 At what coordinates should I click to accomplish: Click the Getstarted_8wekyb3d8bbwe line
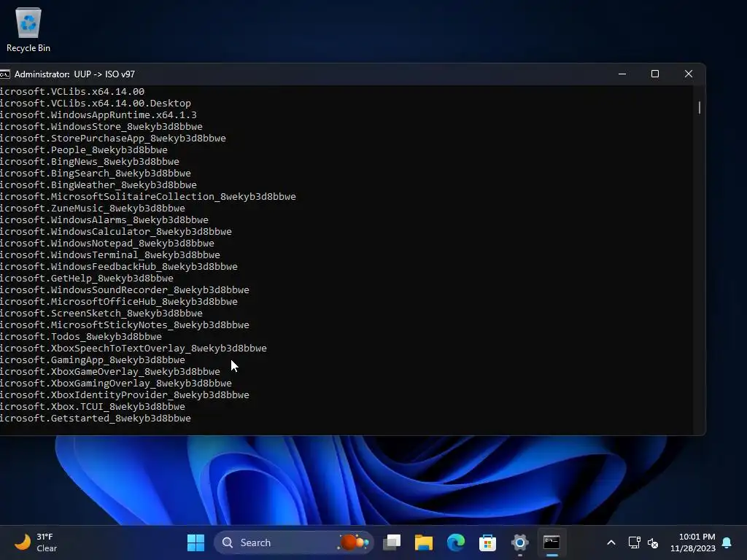pos(96,418)
